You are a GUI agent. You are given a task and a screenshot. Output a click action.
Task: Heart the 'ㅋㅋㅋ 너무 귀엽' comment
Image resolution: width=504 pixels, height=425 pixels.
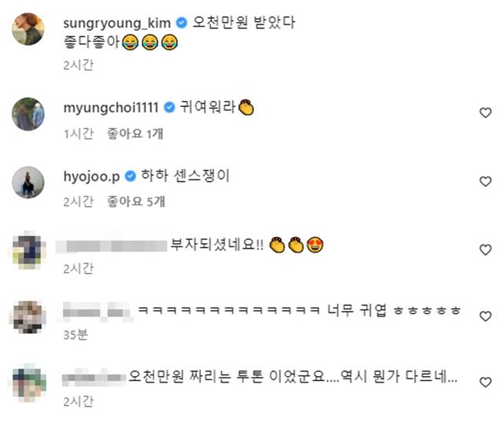(485, 316)
